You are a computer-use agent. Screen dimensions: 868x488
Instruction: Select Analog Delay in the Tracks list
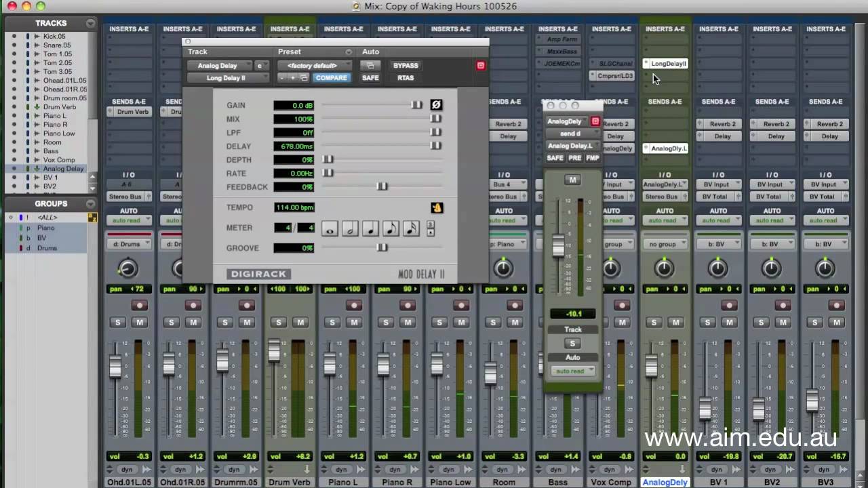[64, 169]
